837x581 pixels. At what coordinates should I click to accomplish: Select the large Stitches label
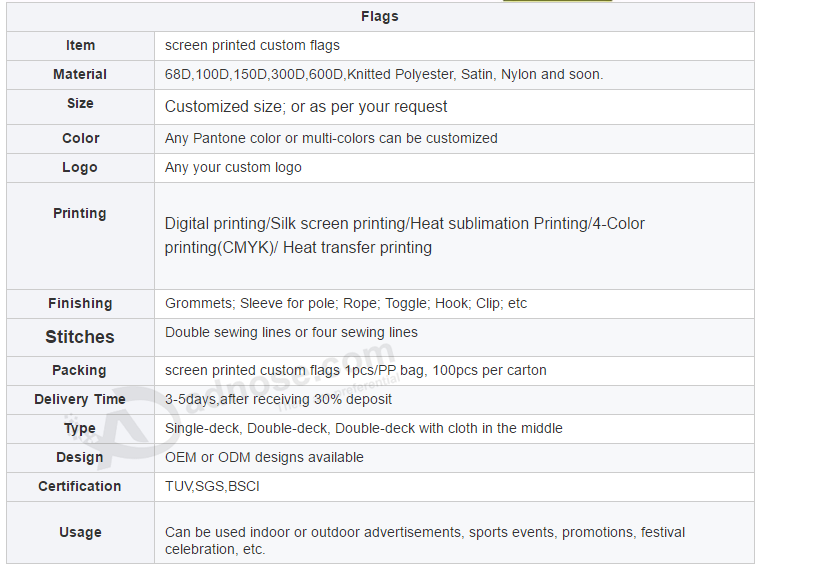[80, 337]
